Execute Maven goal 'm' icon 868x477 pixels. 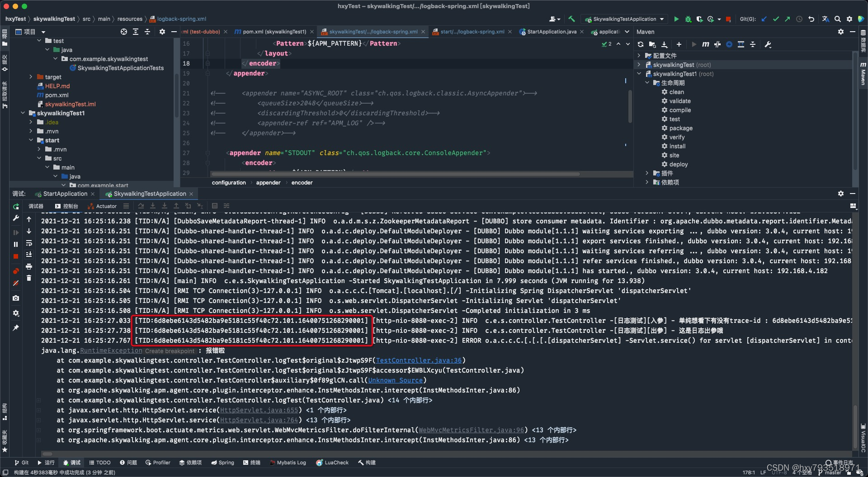(705, 44)
